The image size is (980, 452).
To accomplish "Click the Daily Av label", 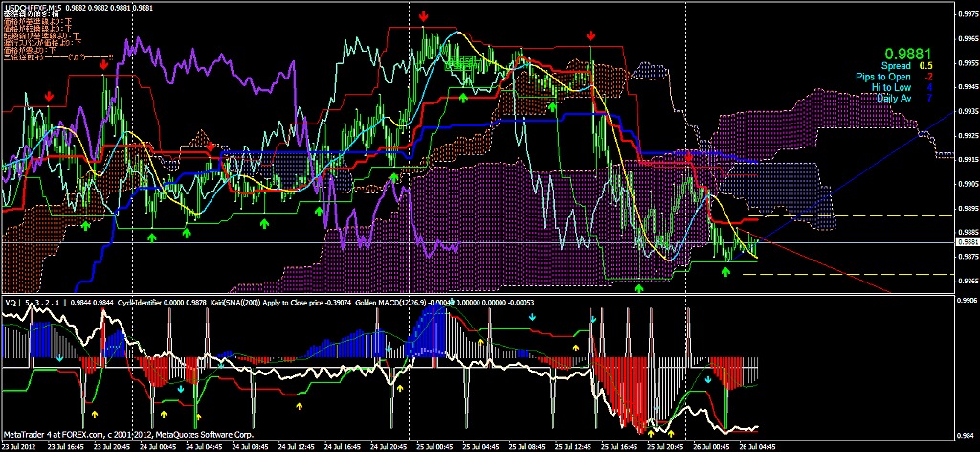I will click(894, 98).
